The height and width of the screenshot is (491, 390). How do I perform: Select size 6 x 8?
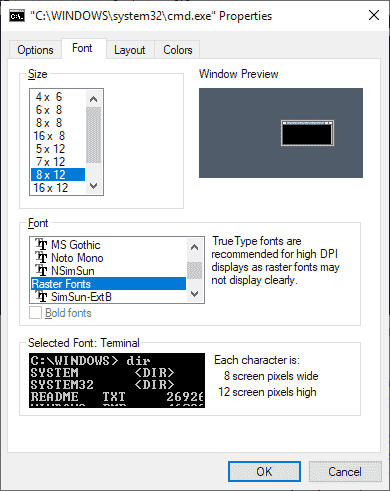(x=58, y=110)
